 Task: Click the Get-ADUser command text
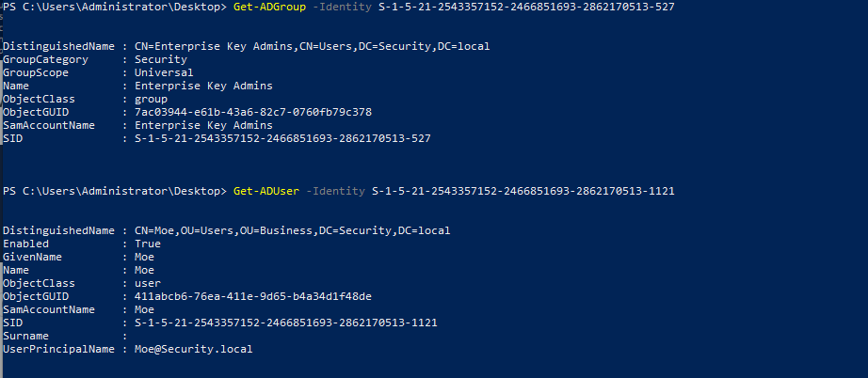coord(266,191)
